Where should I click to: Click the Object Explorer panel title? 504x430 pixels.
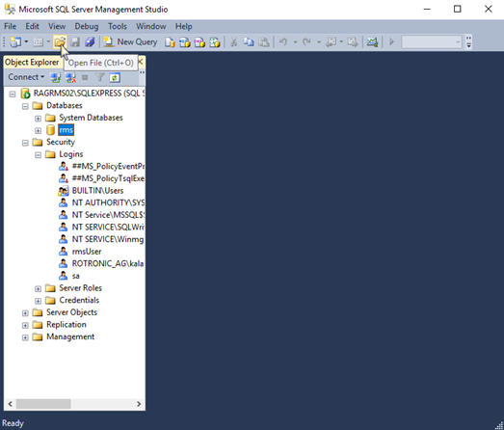click(x=32, y=62)
